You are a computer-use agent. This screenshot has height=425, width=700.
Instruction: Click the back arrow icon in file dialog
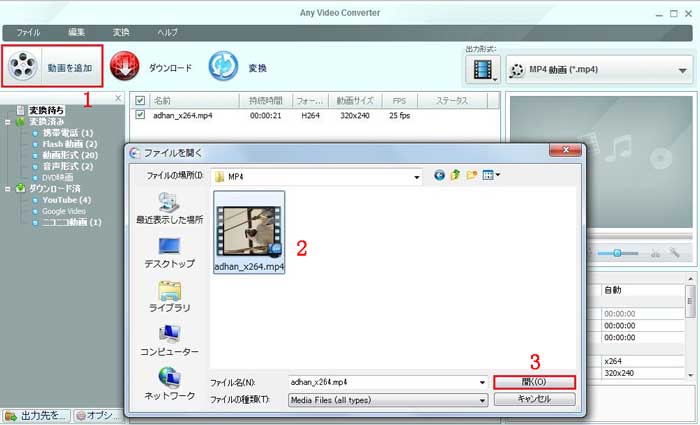[x=439, y=175]
